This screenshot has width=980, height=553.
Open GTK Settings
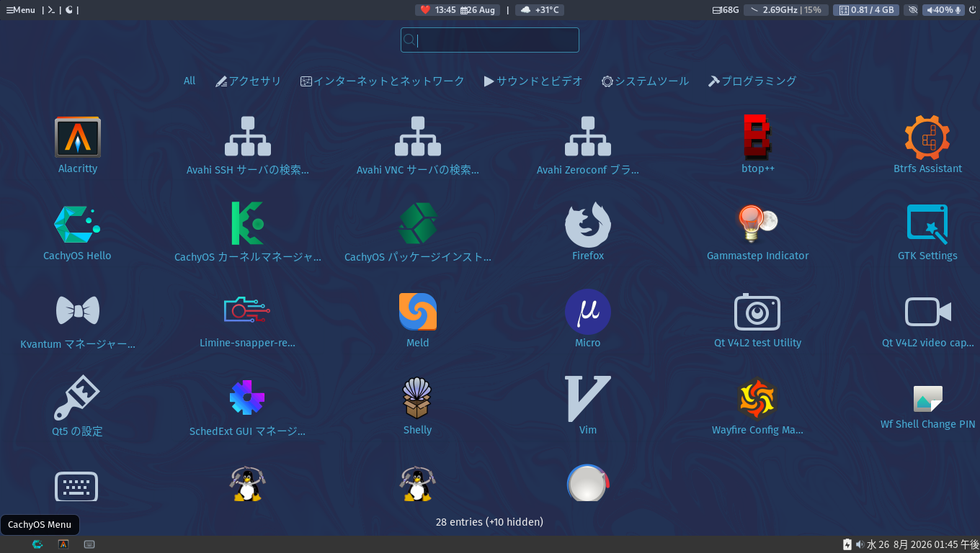pos(928,233)
